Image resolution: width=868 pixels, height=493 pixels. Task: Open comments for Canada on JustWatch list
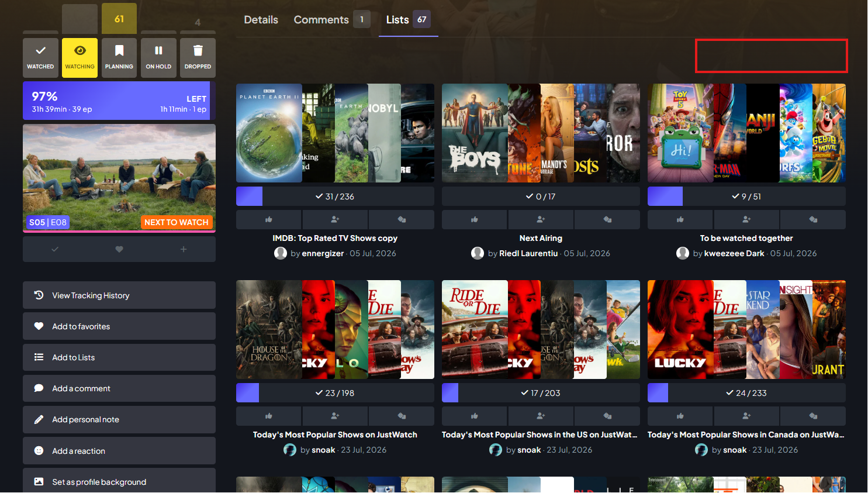(x=813, y=416)
